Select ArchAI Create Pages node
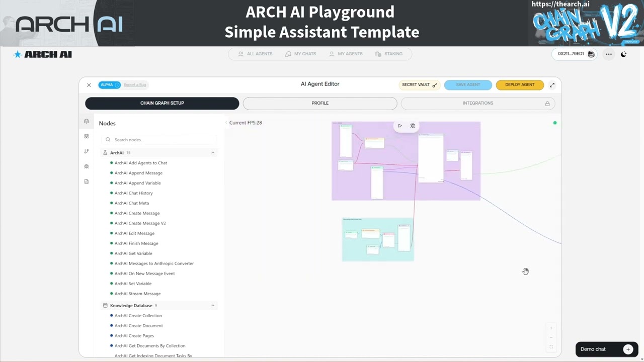644x362 pixels. click(x=134, y=336)
